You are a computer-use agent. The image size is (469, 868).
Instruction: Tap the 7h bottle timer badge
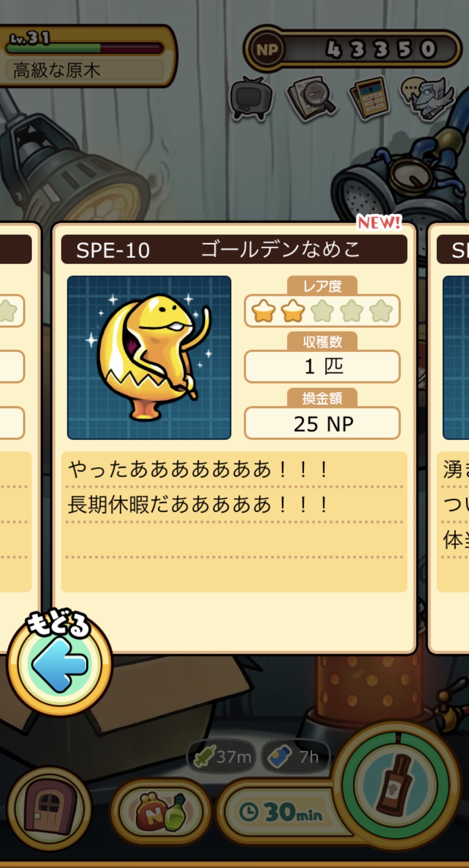click(x=295, y=757)
